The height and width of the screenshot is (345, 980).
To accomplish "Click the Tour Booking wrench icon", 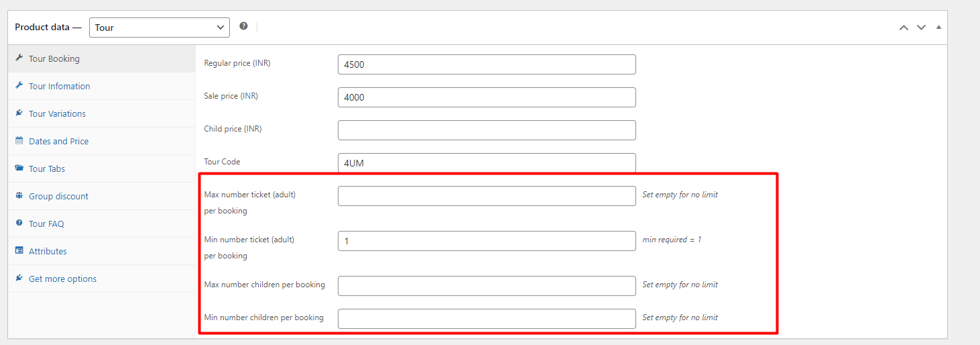I will (x=19, y=58).
